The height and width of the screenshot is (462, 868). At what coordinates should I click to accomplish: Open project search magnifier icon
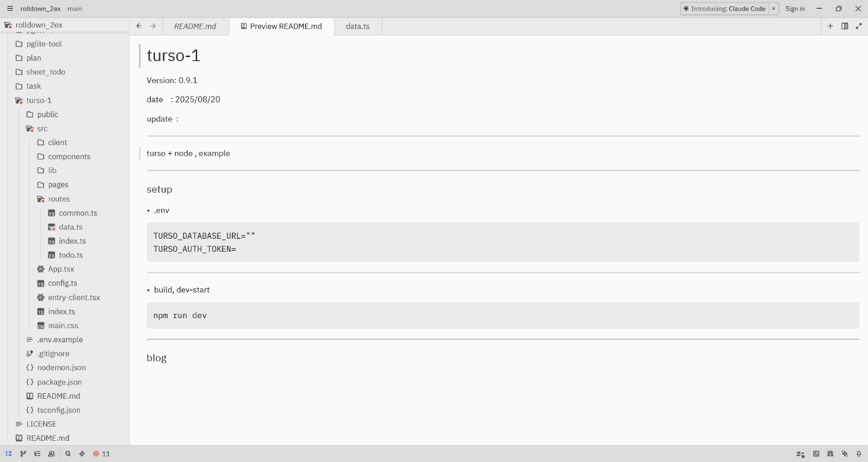pyautogui.click(x=68, y=454)
